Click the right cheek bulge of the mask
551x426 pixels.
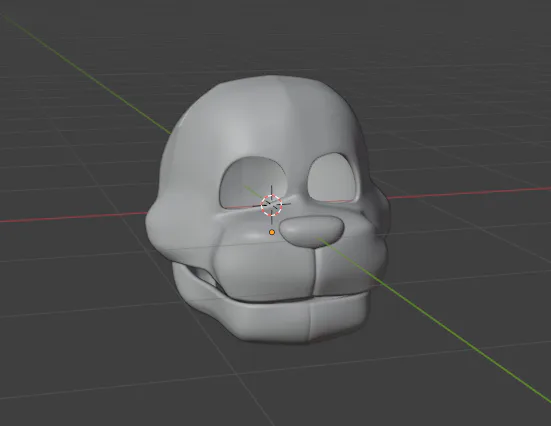[x=376, y=225]
